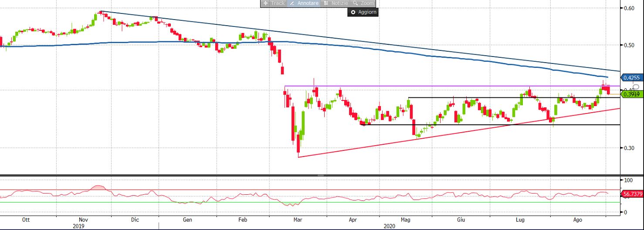
Task: Click the Aggiorn button text
Action: click(366, 12)
